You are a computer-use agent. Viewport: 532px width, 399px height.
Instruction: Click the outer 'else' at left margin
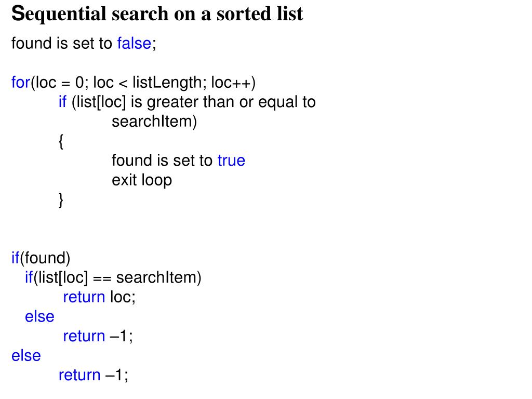click(26, 356)
